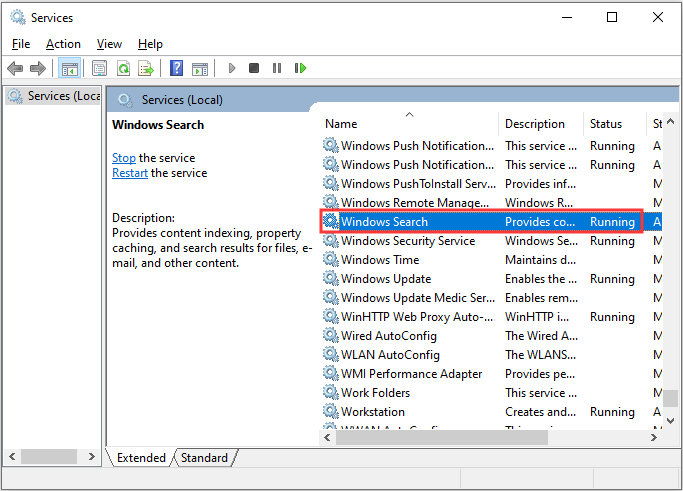
Task: Click the Restart the service link
Action: tap(130, 173)
